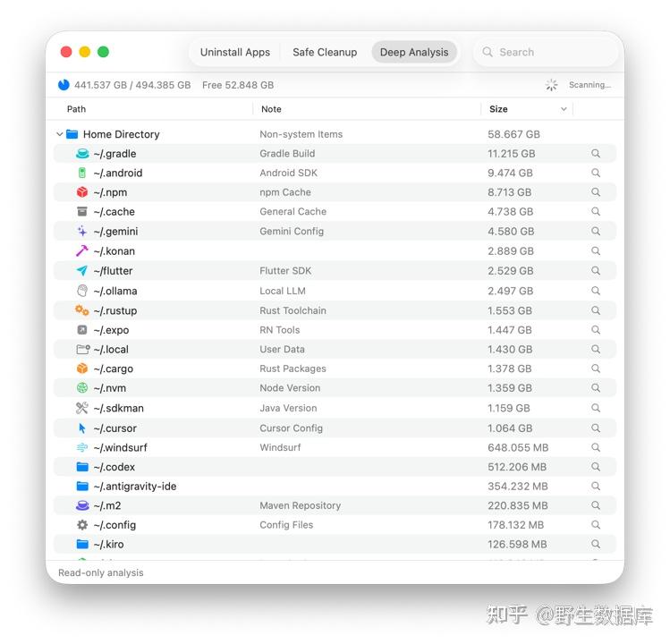Screen dimensions: 670x644
Task: Reveal ~/.cursor using its magnifier icon
Action: 596,428
